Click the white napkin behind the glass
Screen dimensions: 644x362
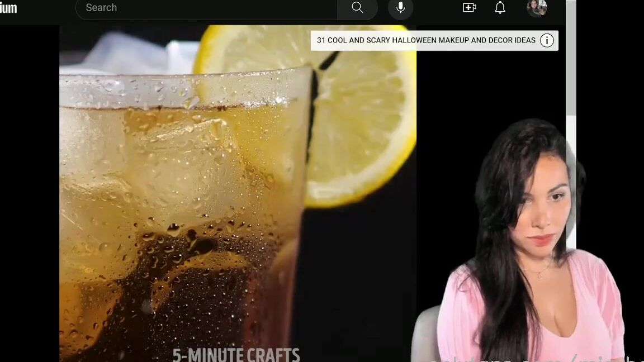(129, 53)
